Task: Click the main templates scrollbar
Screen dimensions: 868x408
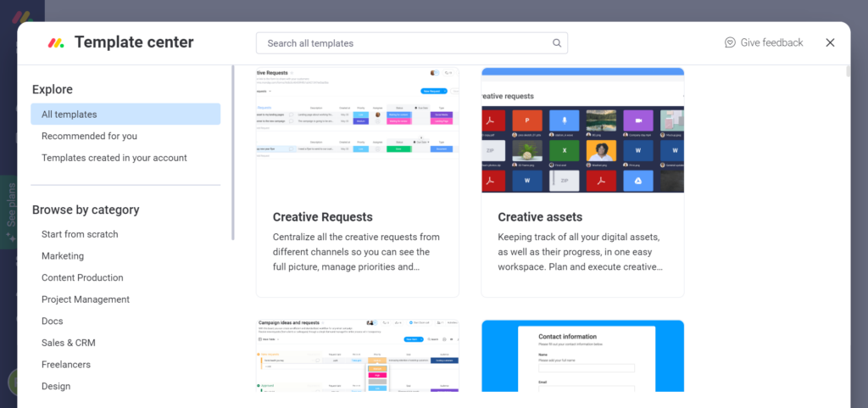Action: [x=848, y=71]
